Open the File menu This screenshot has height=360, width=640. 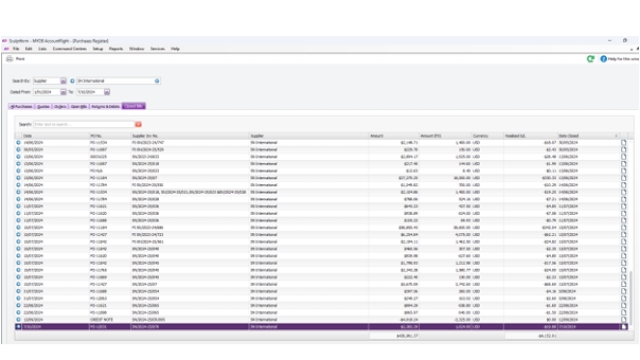coord(16,49)
